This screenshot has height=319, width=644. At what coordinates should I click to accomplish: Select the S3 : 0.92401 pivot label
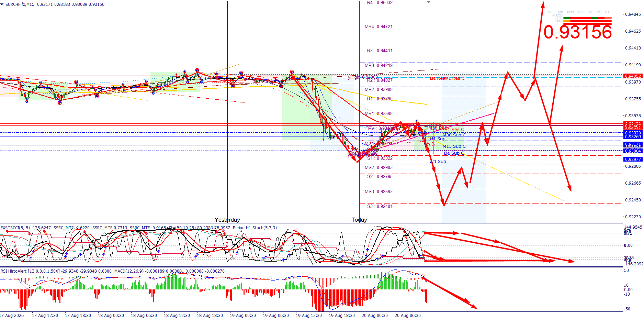[380, 206]
